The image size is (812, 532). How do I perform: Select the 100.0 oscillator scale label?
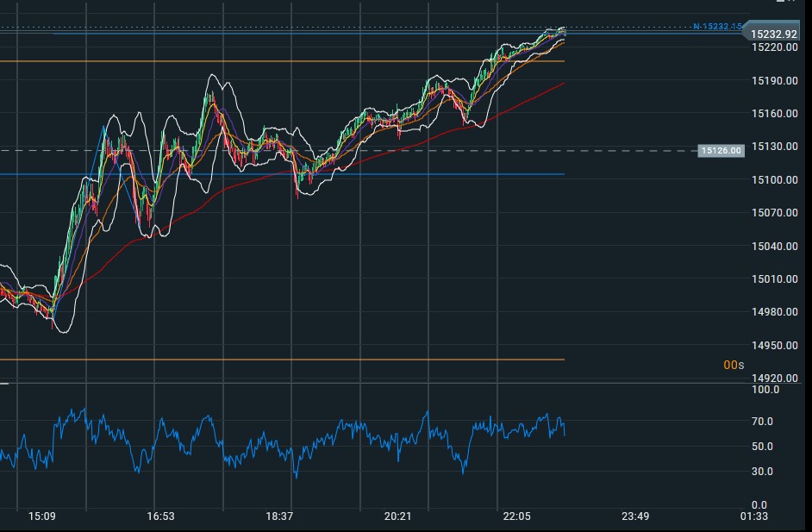point(765,390)
